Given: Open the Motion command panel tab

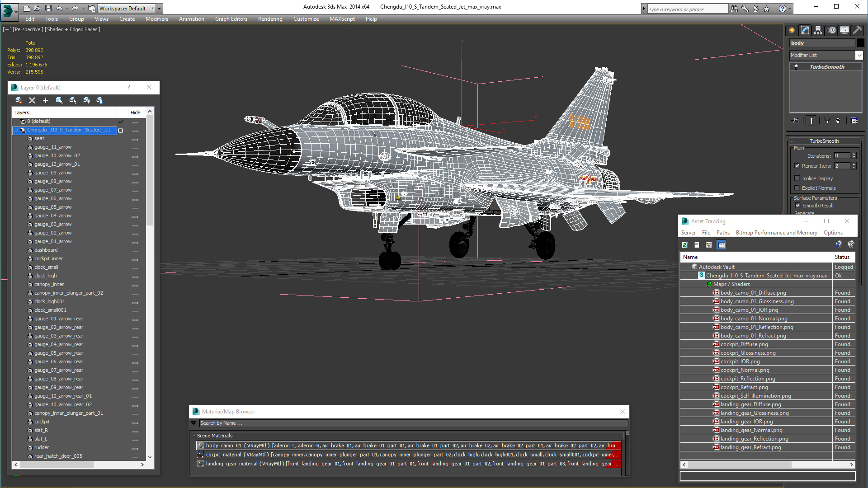Looking at the screenshot, I should pyautogui.click(x=832, y=30).
